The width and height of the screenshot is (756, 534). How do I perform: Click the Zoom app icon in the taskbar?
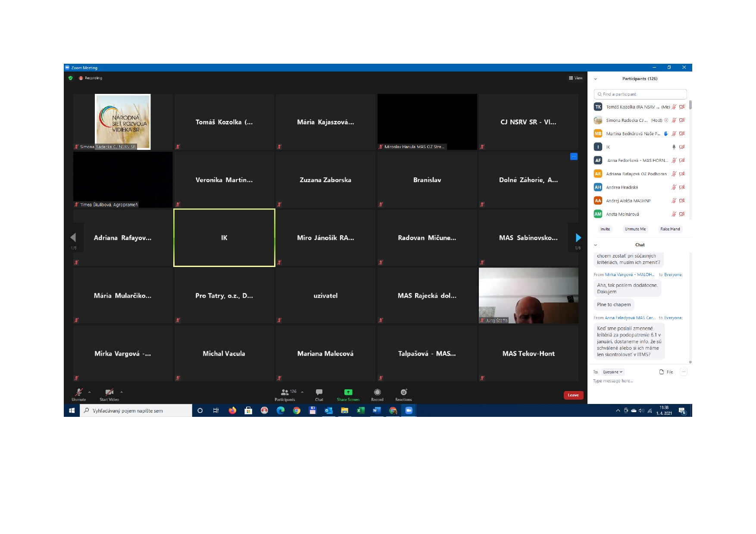click(x=409, y=410)
